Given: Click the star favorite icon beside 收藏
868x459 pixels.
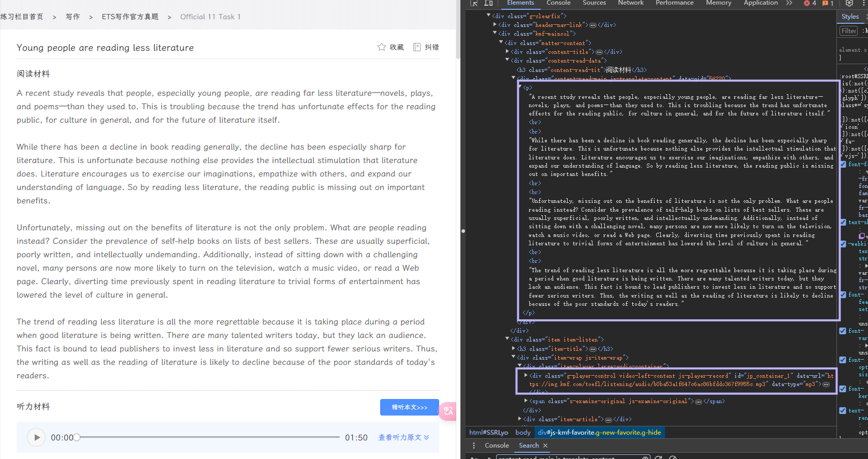Looking at the screenshot, I should (x=382, y=47).
